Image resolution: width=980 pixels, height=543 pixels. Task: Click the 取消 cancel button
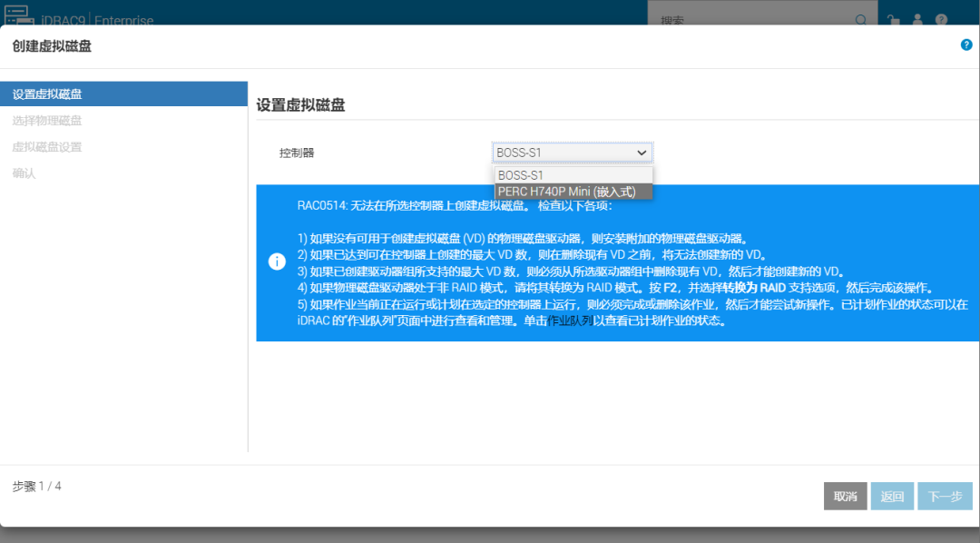[x=845, y=496]
